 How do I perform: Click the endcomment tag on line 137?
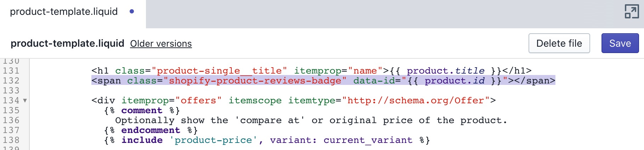point(151,130)
